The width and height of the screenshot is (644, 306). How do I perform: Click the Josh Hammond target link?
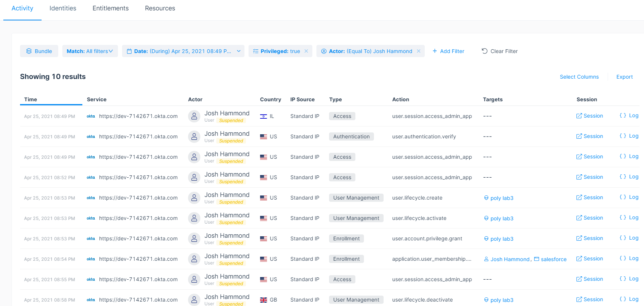(510, 259)
